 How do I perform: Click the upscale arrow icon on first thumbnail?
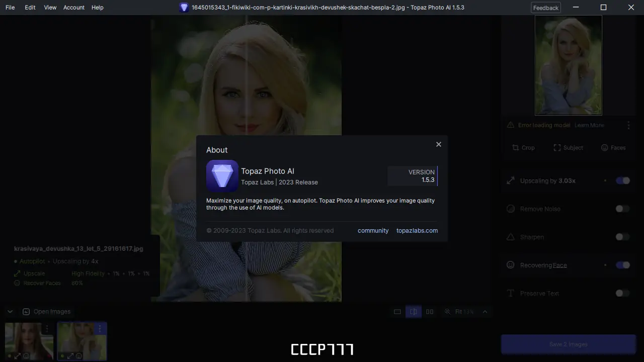point(18,356)
